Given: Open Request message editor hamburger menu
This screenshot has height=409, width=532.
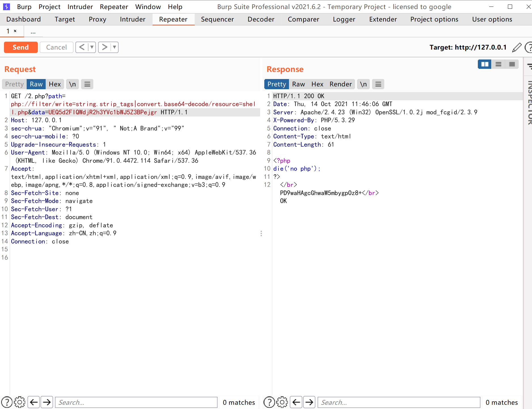Looking at the screenshot, I should tap(87, 84).
